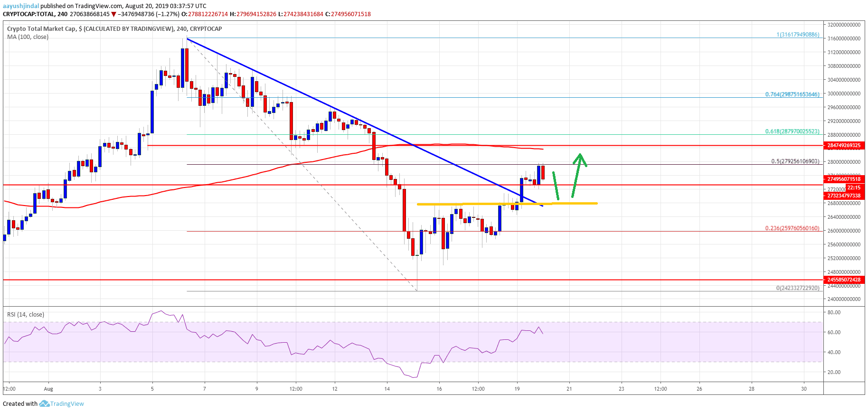Select Fibonacci label 0.764(298751653646)
The height and width of the screenshot is (412, 868).
pos(792,94)
